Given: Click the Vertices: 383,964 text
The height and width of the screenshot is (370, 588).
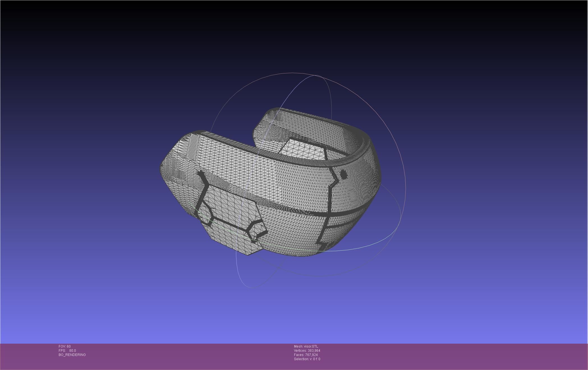Looking at the screenshot, I should (307, 351).
